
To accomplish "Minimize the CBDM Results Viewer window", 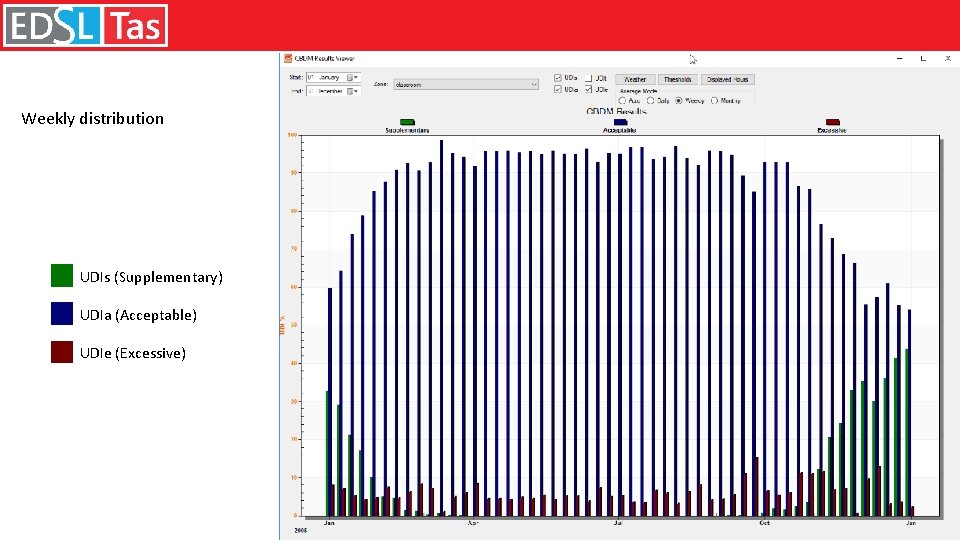I will [x=899, y=59].
